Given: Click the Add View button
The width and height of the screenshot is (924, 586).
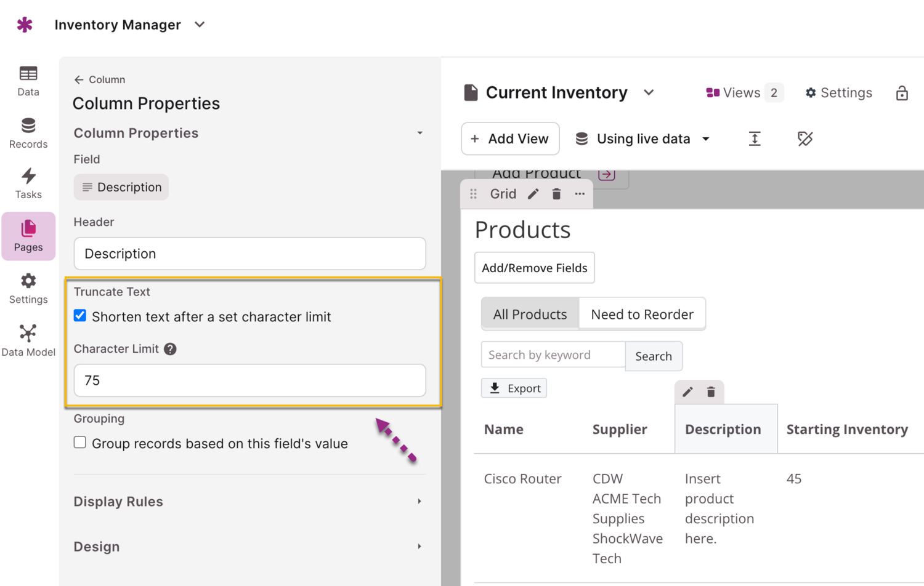Looking at the screenshot, I should click(x=510, y=139).
